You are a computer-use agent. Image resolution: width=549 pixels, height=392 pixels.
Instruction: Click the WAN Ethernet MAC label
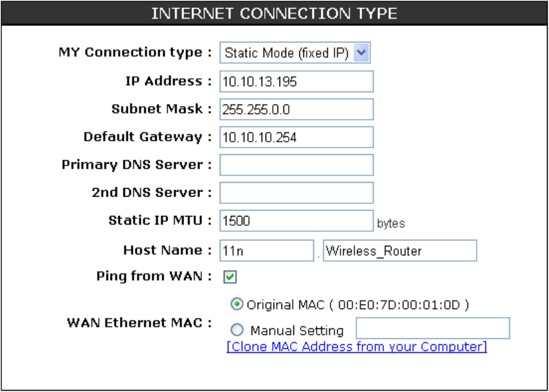pyautogui.click(x=139, y=323)
